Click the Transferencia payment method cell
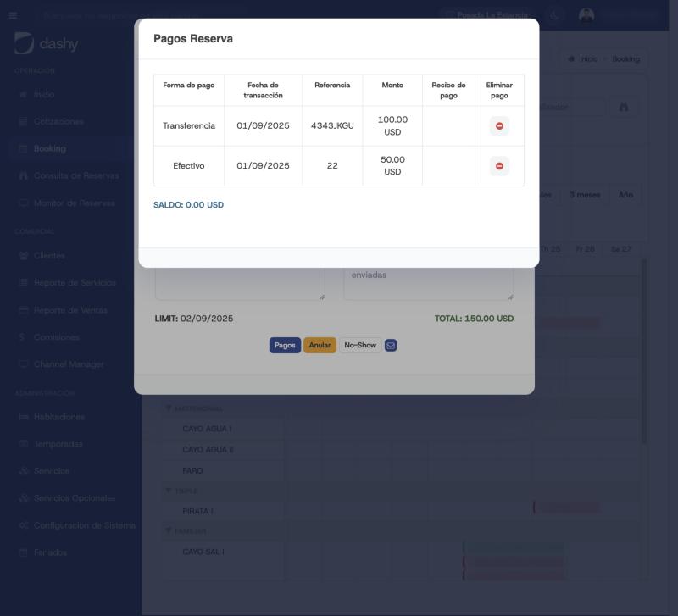678x616 pixels. [x=189, y=125]
